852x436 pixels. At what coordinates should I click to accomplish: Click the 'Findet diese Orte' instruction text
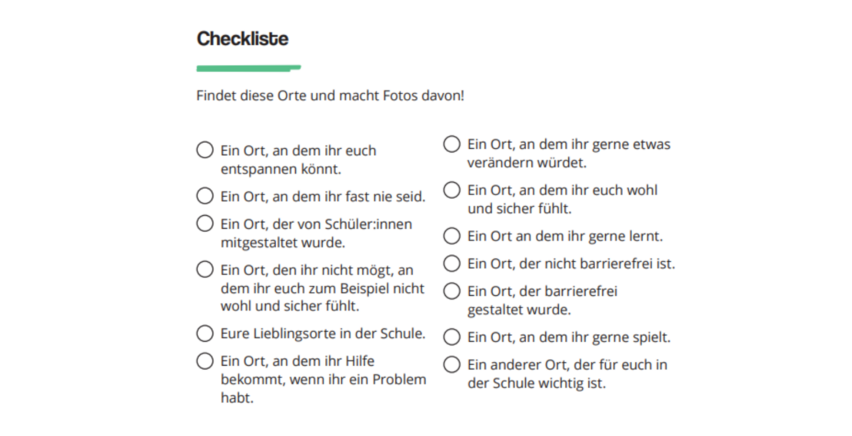click(x=330, y=96)
